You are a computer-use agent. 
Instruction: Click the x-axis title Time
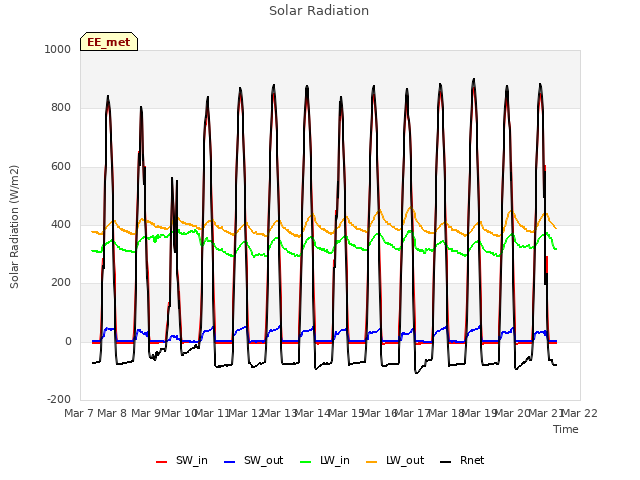[566, 429]
